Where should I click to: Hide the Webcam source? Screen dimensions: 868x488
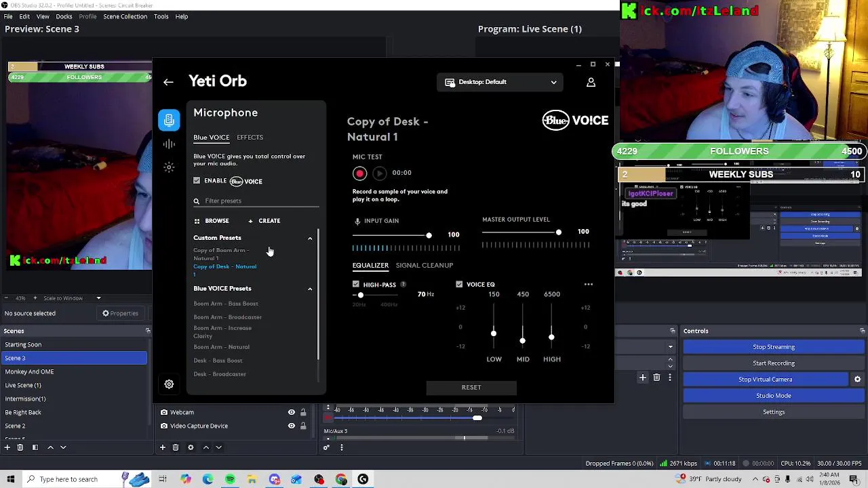[292, 412]
